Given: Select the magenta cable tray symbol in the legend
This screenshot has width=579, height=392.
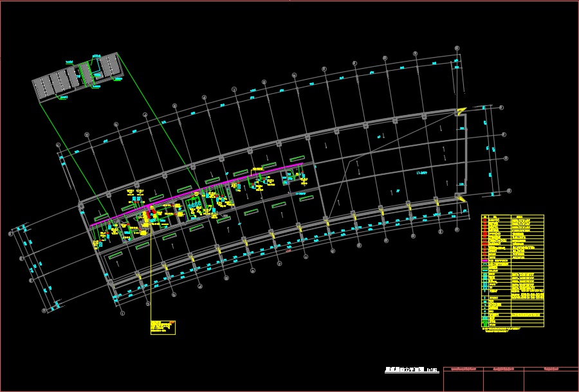Looking at the screenshot, I should 485,260.
